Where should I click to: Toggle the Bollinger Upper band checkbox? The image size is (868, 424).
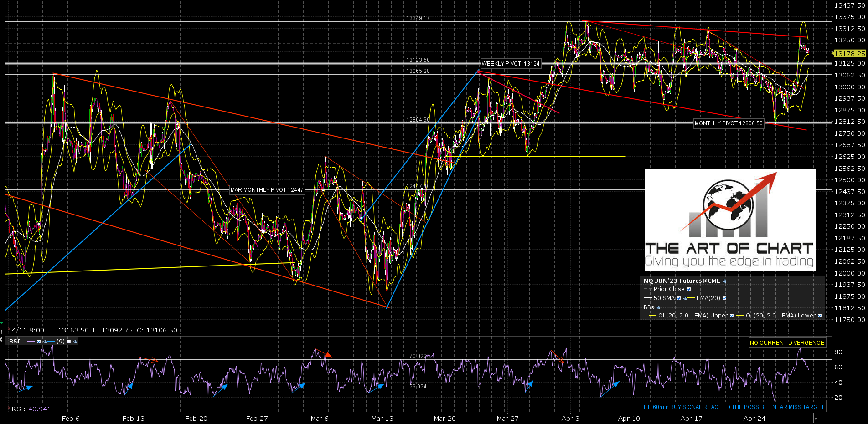click(732, 316)
